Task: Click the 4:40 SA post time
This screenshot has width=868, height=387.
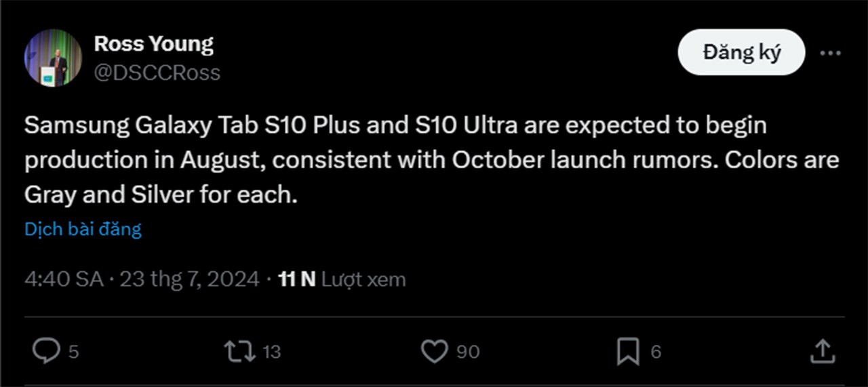Action: click(64, 279)
